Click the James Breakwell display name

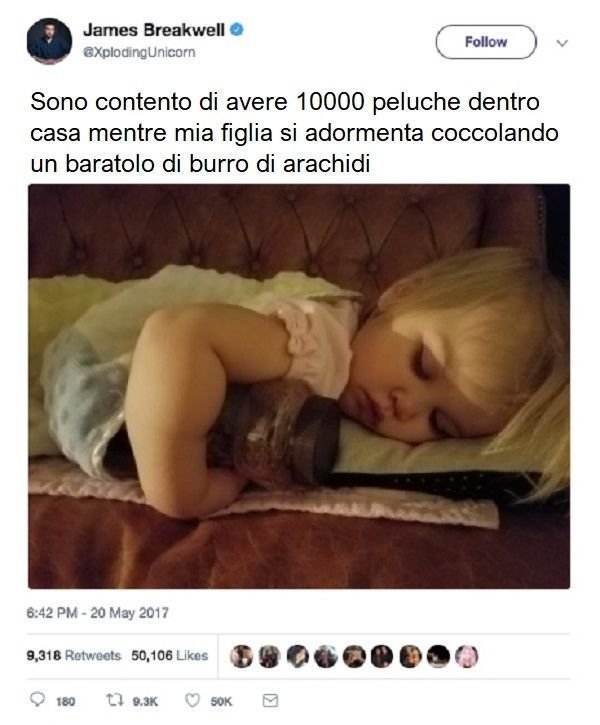(x=154, y=30)
